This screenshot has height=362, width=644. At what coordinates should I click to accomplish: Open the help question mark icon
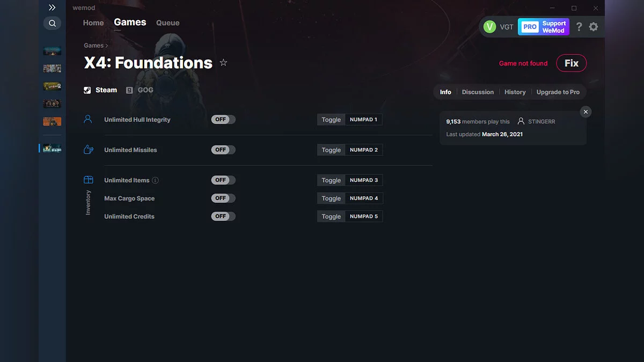pyautogui.click(x=579, y=26)
